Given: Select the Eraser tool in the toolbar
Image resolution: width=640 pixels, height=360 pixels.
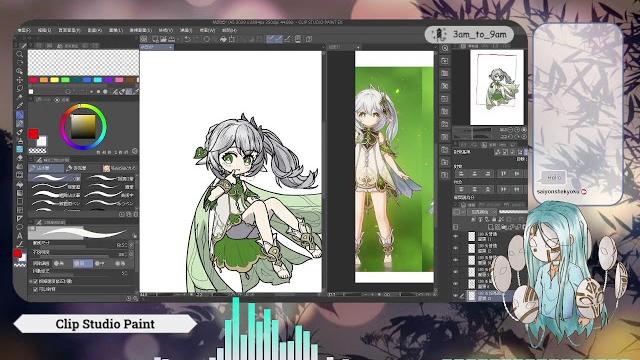Looking at the screenshot, I should click(20, 158).
